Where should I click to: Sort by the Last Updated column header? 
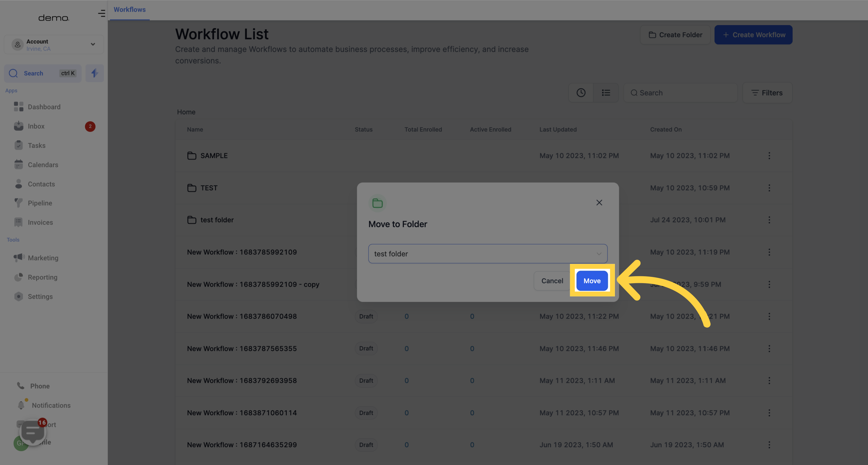pos(558,129)
